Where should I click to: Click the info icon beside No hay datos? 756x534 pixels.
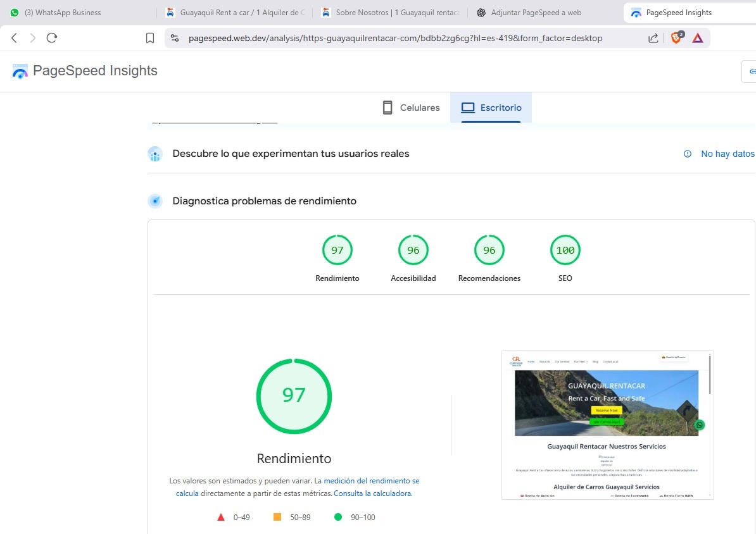pyautogui.click(x=687, y=154)
